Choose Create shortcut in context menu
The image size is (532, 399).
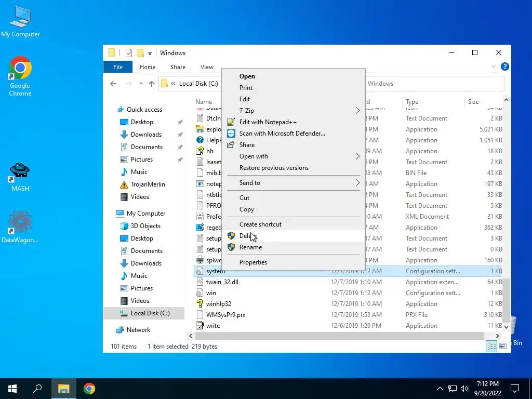pyautogui.click(x=261, y=224)
